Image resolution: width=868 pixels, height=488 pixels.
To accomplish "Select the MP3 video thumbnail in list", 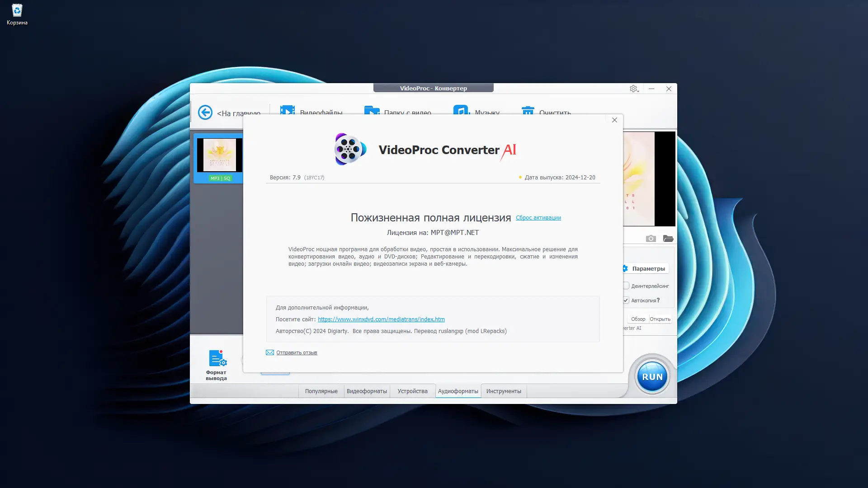I will click(x=220, y=155).
